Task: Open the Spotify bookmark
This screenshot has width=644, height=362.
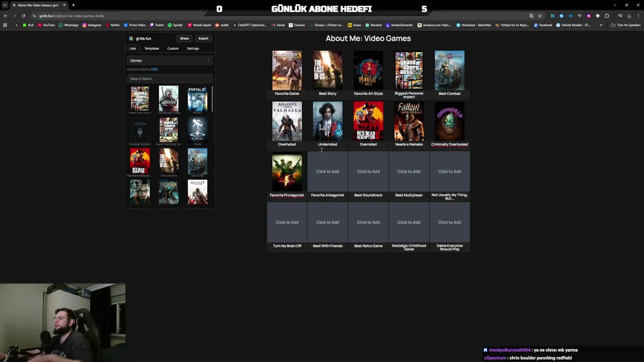Action: (x=175, y=25)
